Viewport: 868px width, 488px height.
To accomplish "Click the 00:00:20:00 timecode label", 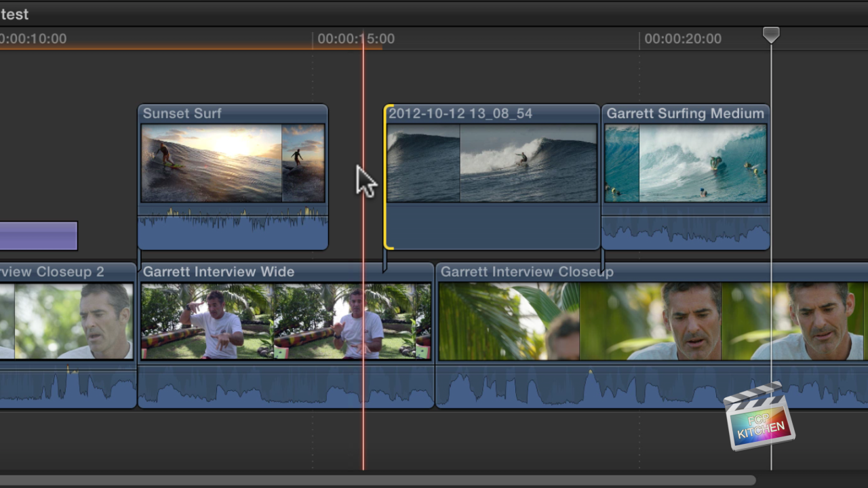I will point(683,39).
